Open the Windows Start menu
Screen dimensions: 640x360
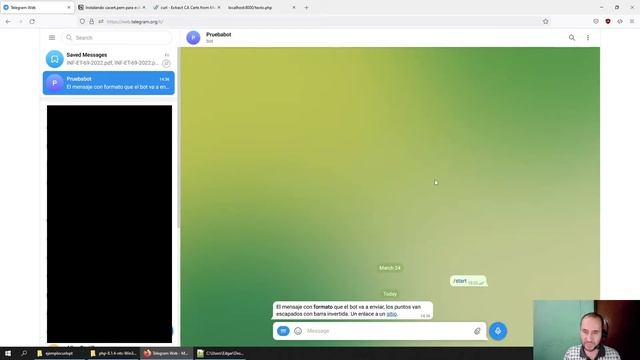click(x=8, y=353)
